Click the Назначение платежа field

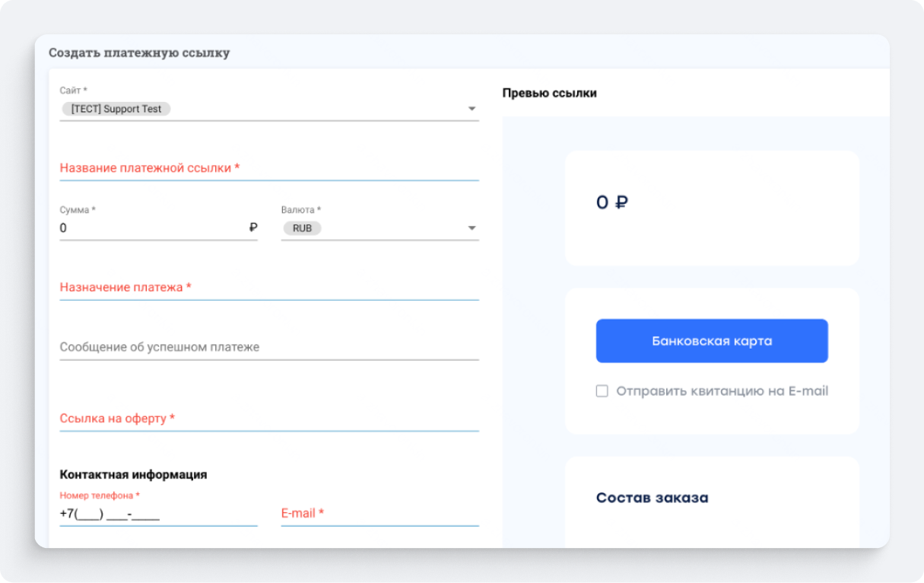pyautogui.click(x=268, y=288)
